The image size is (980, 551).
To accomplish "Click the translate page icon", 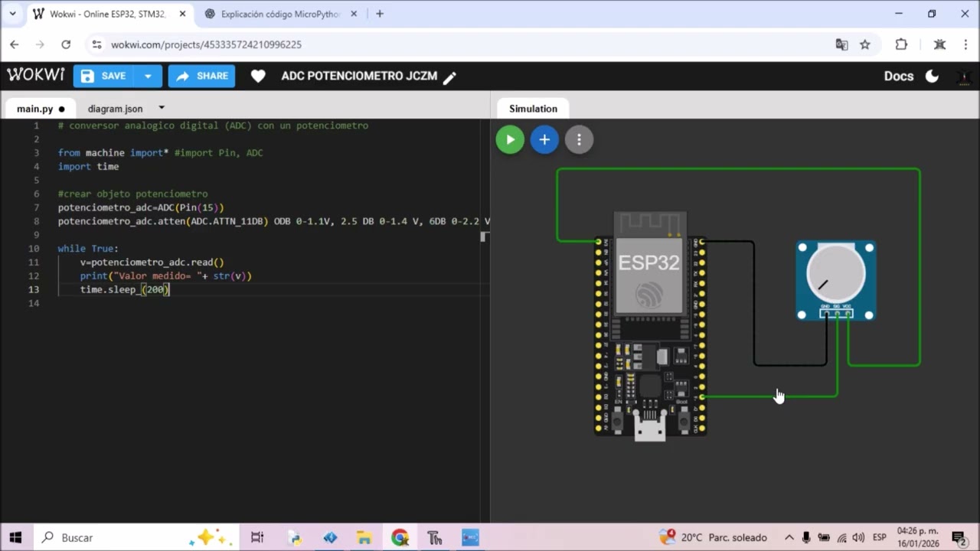I will pyautogui.click(x=841, y=44).
